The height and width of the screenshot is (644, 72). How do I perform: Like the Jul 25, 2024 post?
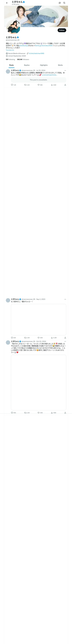(x=40, y=85)
